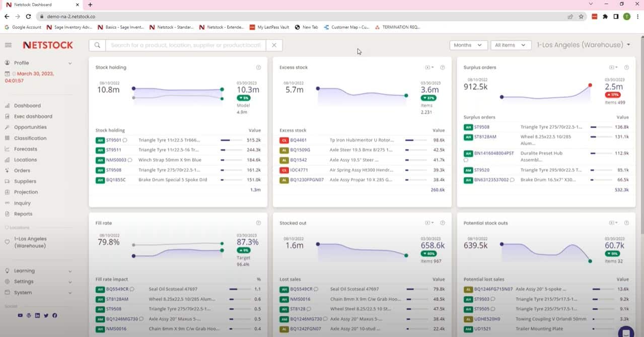The height and width of the screenshot is (337, 644).
Task: Open the YouTube social icon
Action: [20, 315]
